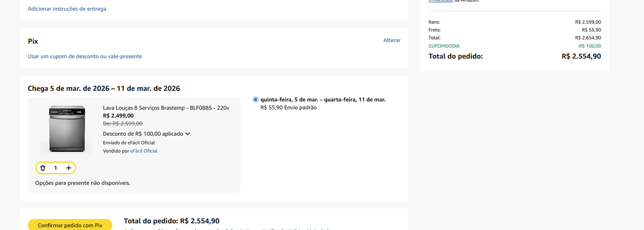644x230 pixels.
Task: Click the trash icon to remove item
Action: click(x=43, y=168)
